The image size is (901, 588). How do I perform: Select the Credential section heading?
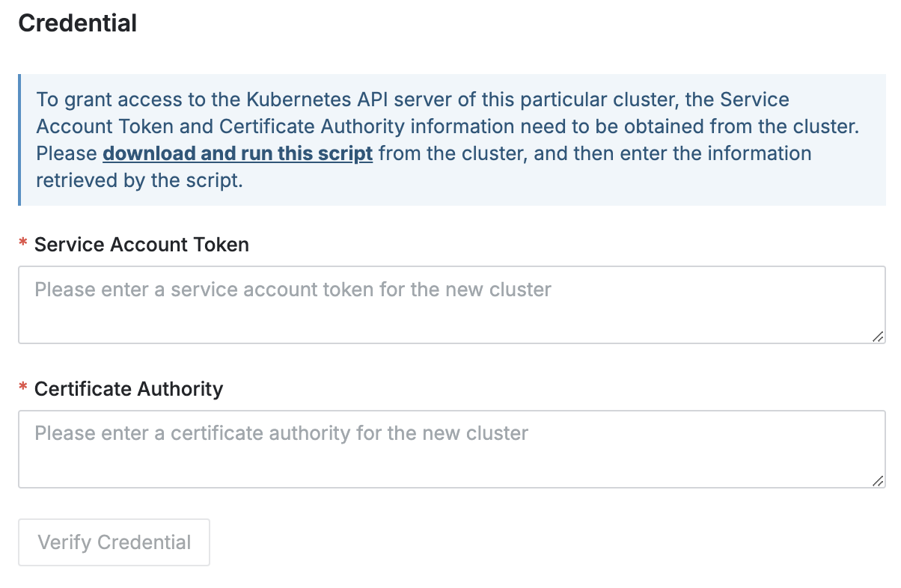[77, 23]
